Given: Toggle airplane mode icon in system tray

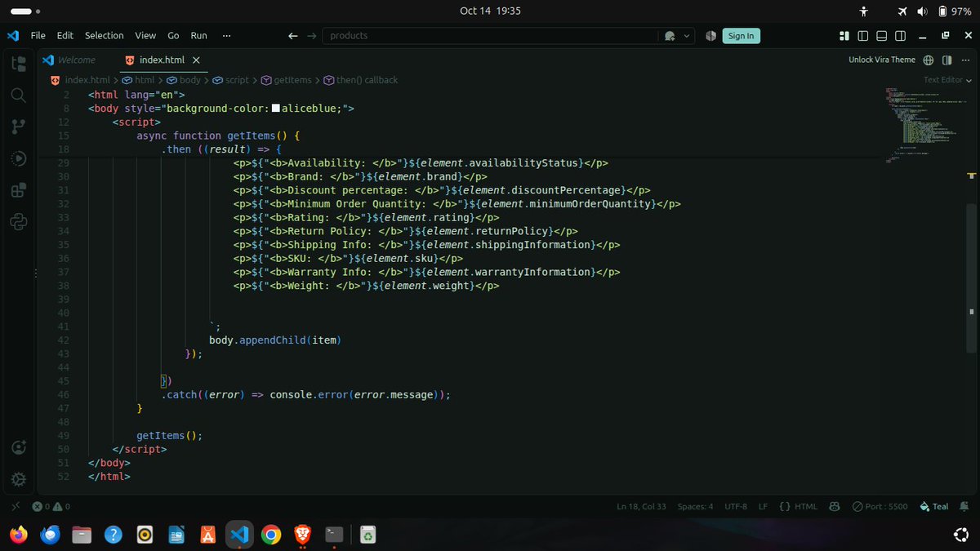Looking at the screenshot, I should [902, 11].
